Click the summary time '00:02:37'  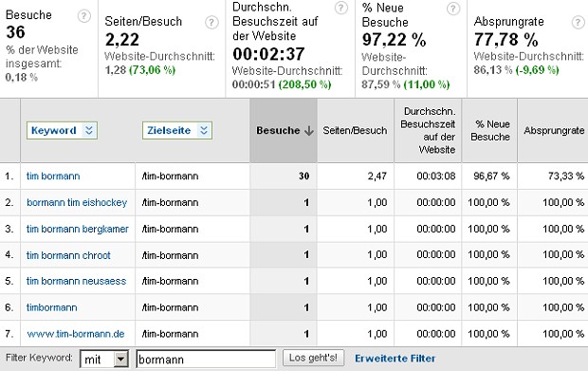268,54
